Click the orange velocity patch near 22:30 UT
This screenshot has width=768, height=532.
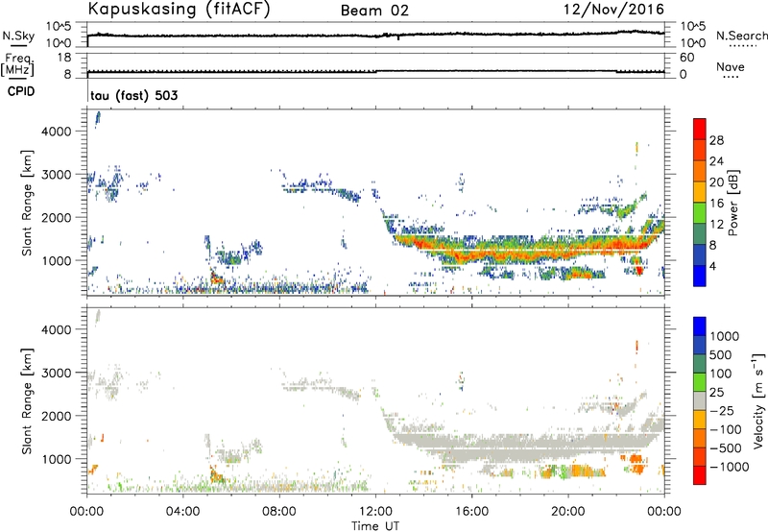click(636, 464)
